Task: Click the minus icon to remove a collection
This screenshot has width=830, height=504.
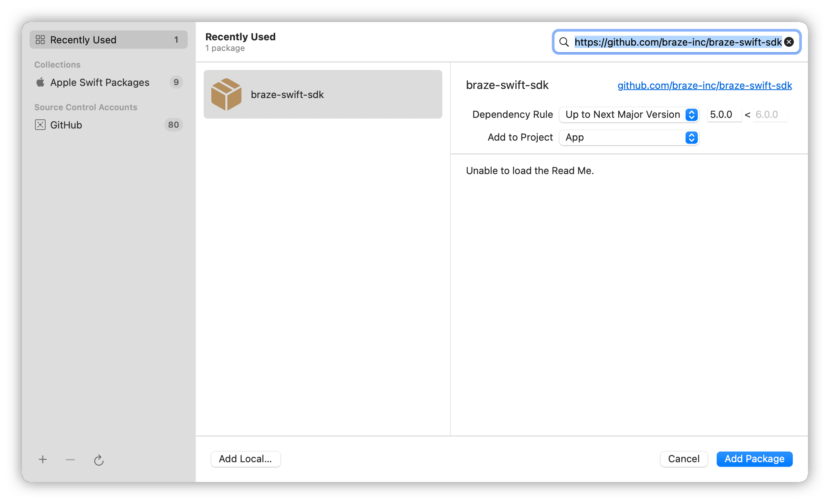Action: (70, 460)
